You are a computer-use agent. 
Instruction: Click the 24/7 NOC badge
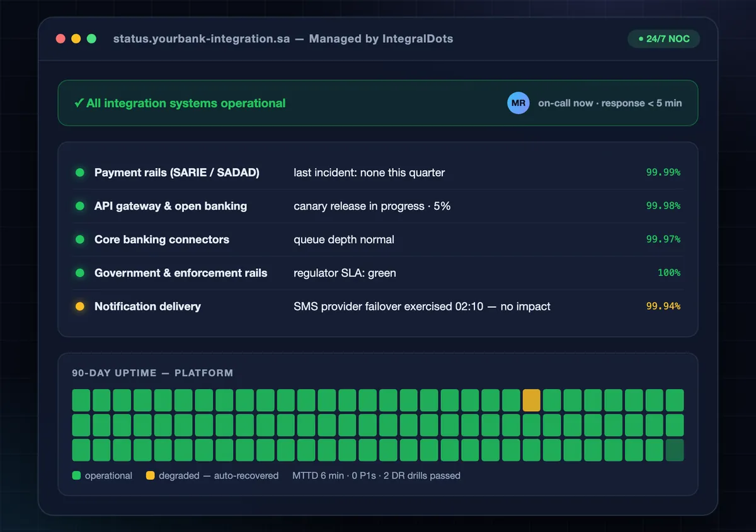(664, 38)
